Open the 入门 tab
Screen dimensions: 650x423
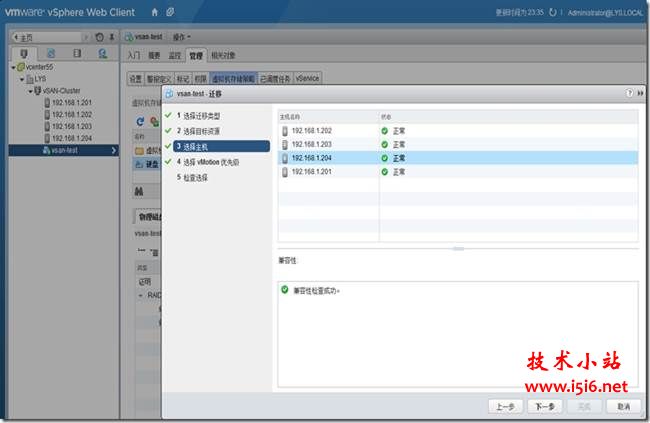pos(133,55)
